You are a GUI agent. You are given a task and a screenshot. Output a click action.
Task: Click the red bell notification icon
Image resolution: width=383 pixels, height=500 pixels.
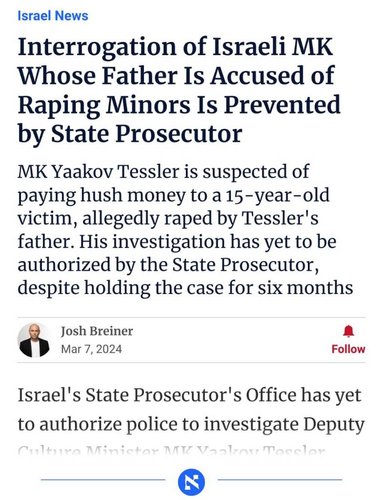348,331
